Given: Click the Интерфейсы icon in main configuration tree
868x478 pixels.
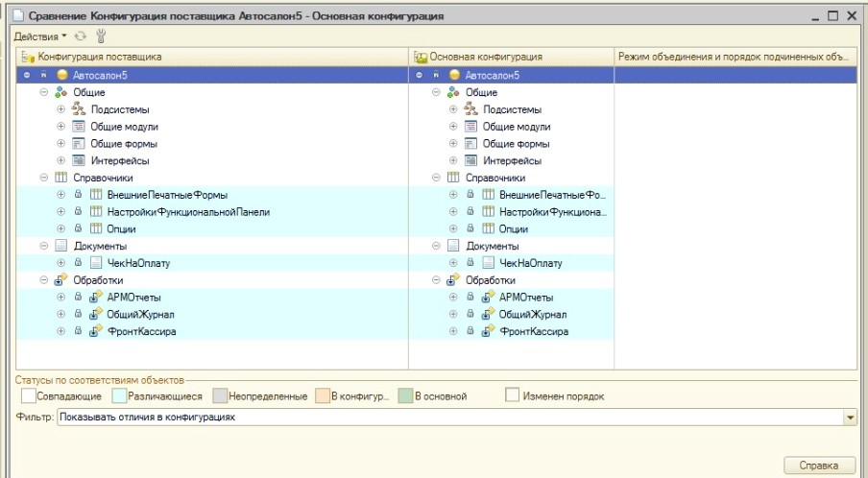Looking at the screenshot, I should (x=470, y=161).
